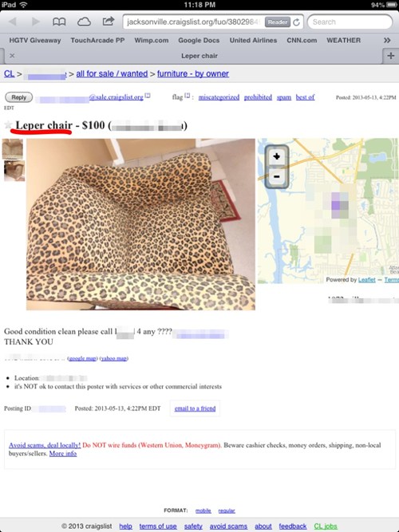Tap the Safari back arrow
The height and width of the screenshot is (532, 399).
pyautogui.click(x=14, y=22)
